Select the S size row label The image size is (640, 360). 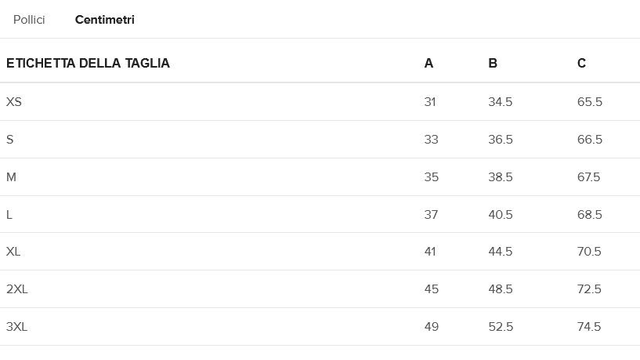coord(10,140)
